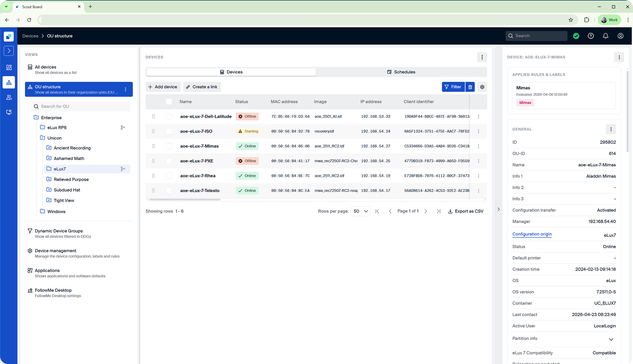The height and width of the screenshot is (364, 633).
Task: Open the users icon in sidebar
Action: click(x=9, y=97)
